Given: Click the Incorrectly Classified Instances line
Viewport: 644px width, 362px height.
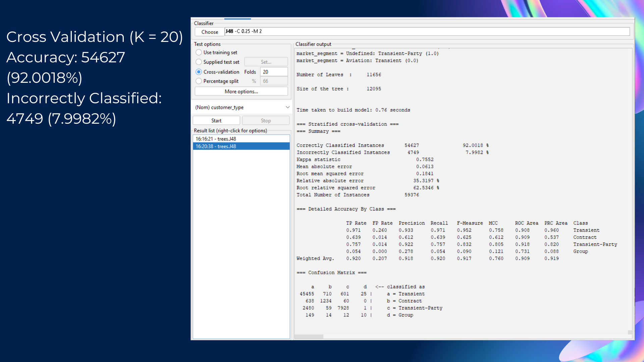Looking at the screenshot, I should coord(392,153).
